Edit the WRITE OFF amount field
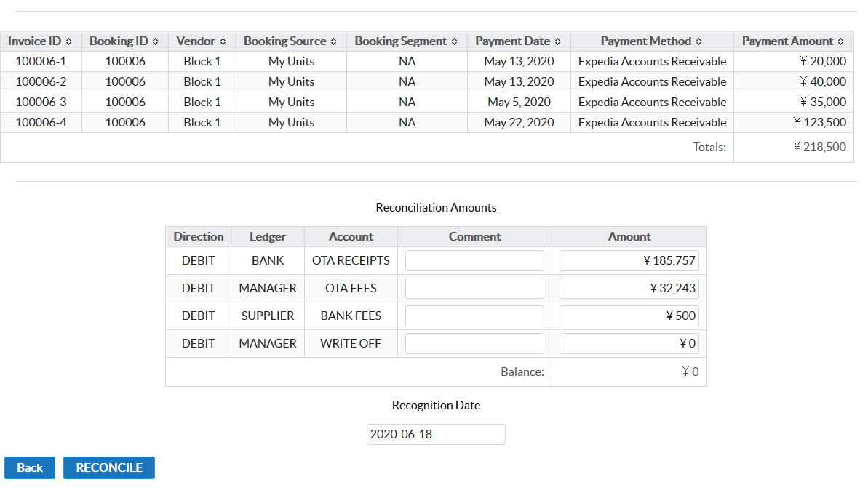 click(629, 344)
